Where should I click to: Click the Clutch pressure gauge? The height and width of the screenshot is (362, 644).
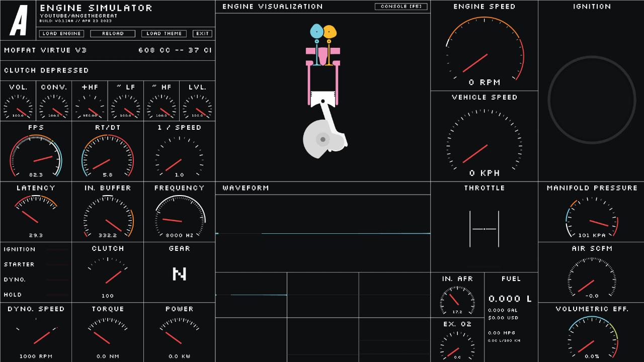(x=108, y=274)
